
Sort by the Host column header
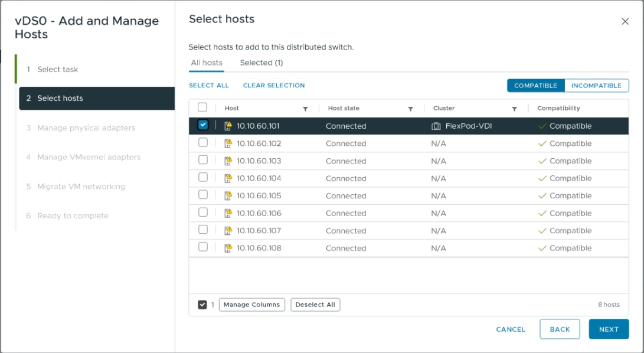[231, 108]
